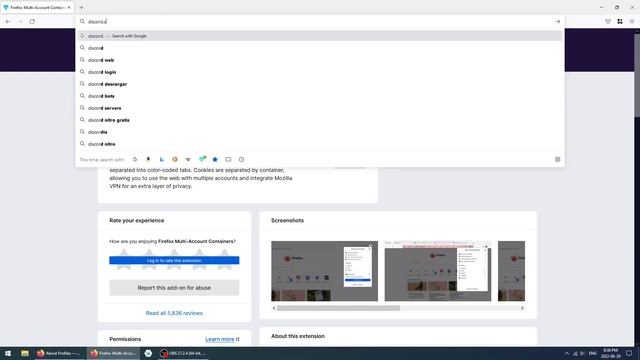The width and height of the screenshot is (640, 360).
Task: Open the Firefox hamburger application menu
Action: click(632, 21)
